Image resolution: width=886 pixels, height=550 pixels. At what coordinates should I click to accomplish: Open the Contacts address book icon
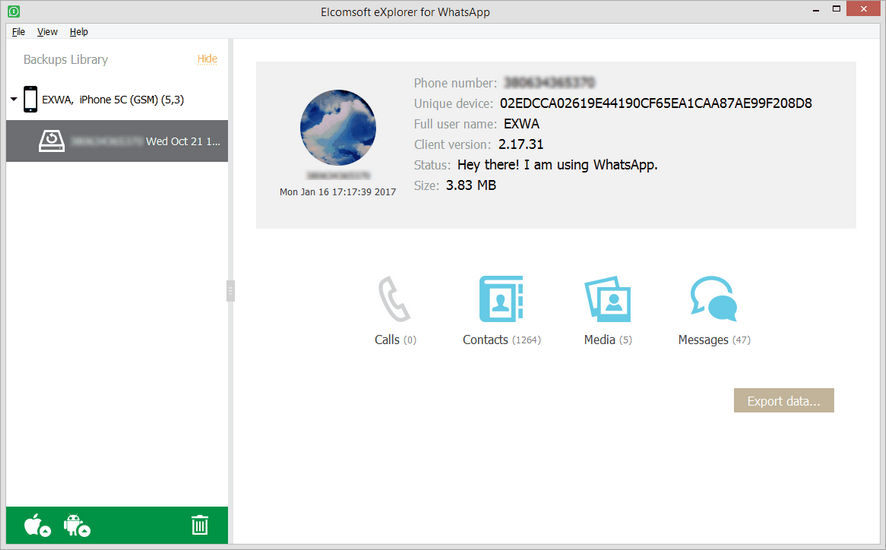(501, 298)
